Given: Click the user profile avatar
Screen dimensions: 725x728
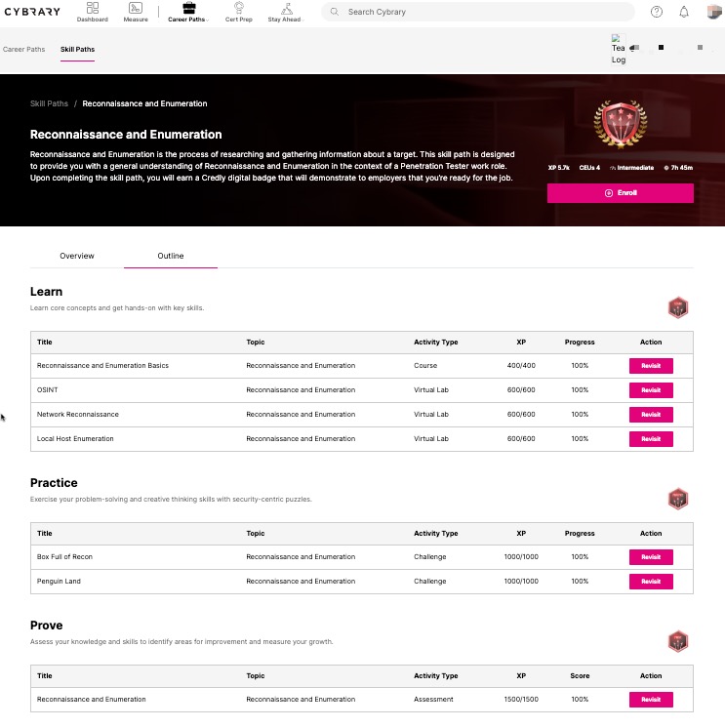Looking at the screenshot, I should click(x=712, y=12).
